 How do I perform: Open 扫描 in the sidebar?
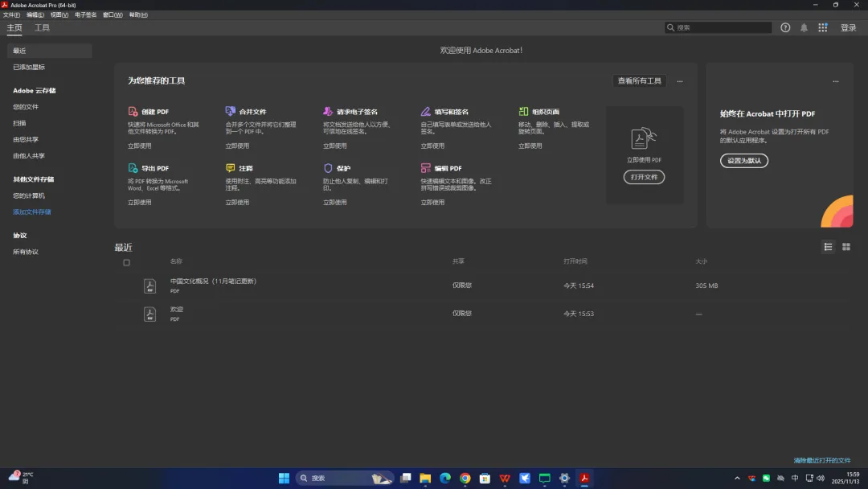tap(19, 123)
